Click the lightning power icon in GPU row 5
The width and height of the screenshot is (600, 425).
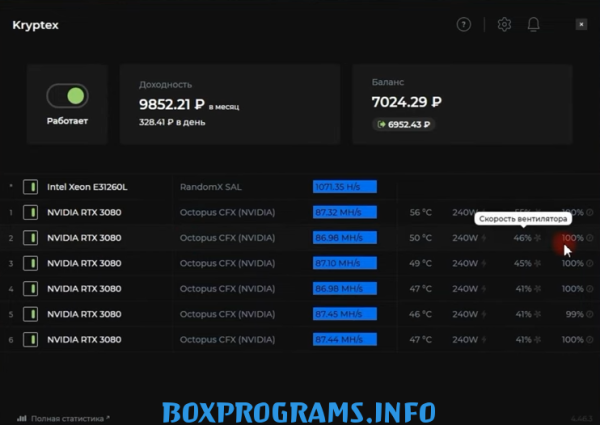pos(484,314)
